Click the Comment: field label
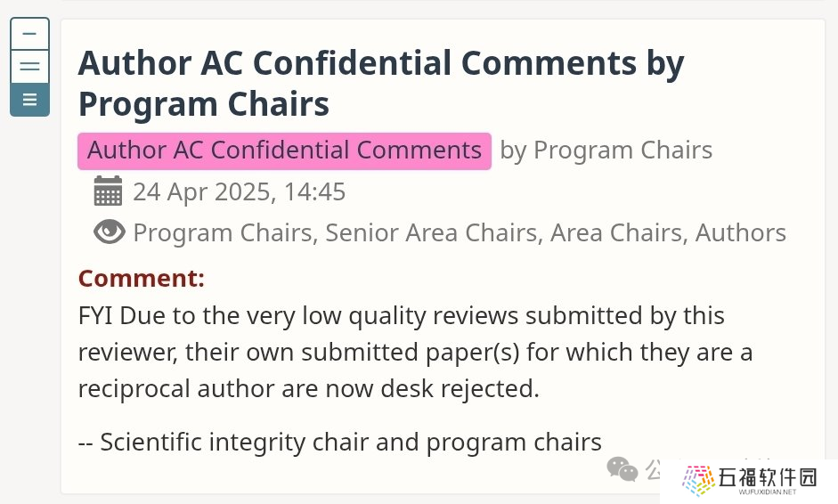 point(142,278)
